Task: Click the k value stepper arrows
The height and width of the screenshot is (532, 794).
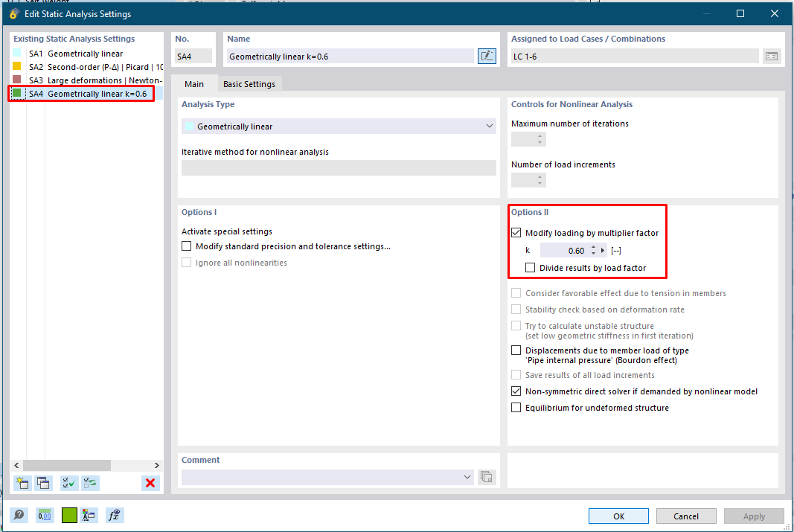Action: click(594, 250)
